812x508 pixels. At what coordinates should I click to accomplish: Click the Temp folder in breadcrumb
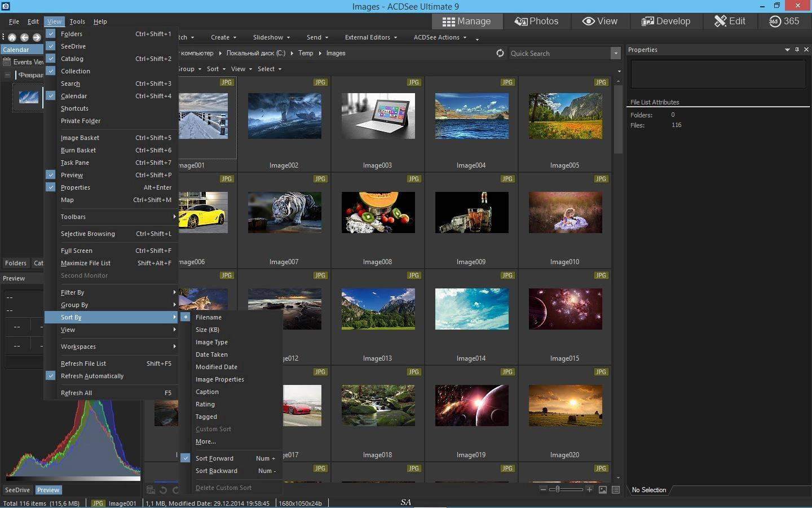click(306, 53)
